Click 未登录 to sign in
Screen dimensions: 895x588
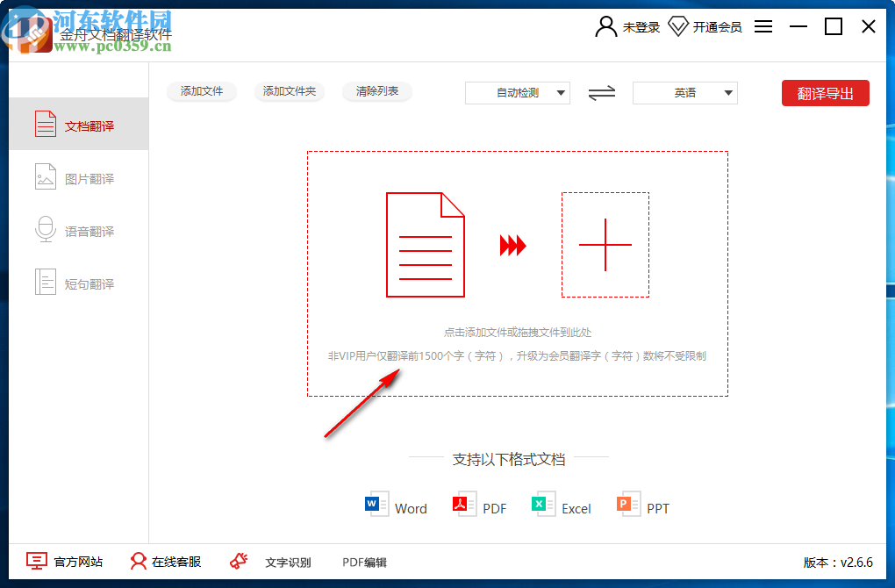pos(627,26)
